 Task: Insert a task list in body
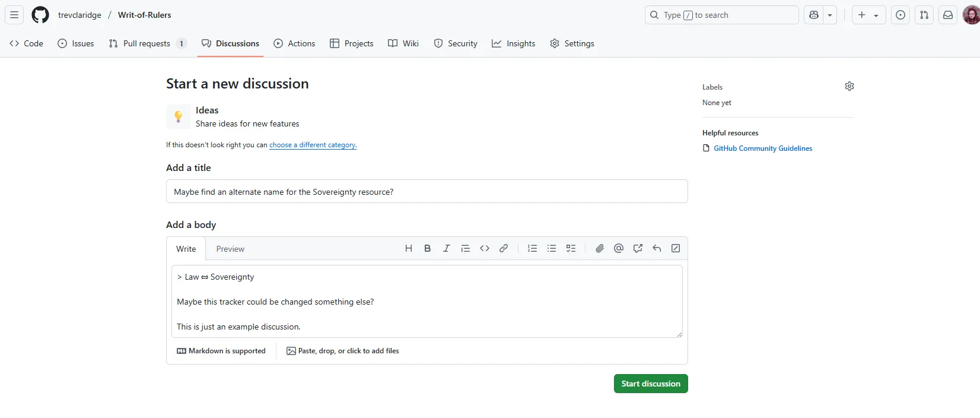pos(571,249)
